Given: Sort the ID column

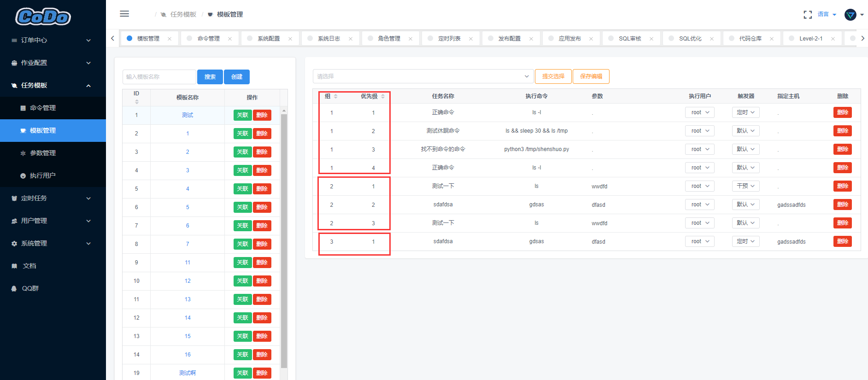Looking at the screenshot, I should click(136, 101).
